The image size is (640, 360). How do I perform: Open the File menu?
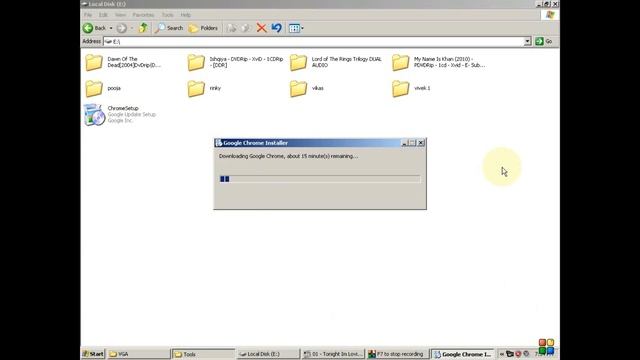(x=88, y=15)
